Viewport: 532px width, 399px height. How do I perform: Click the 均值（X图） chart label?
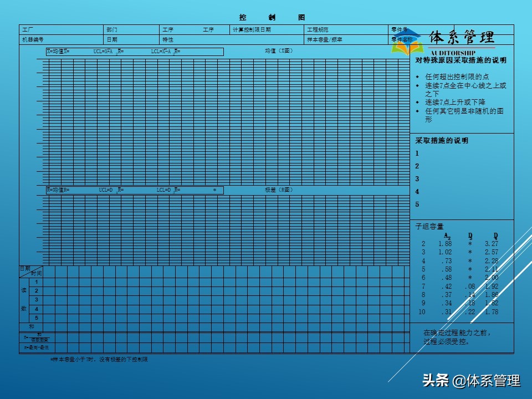(x=279, y=51)
